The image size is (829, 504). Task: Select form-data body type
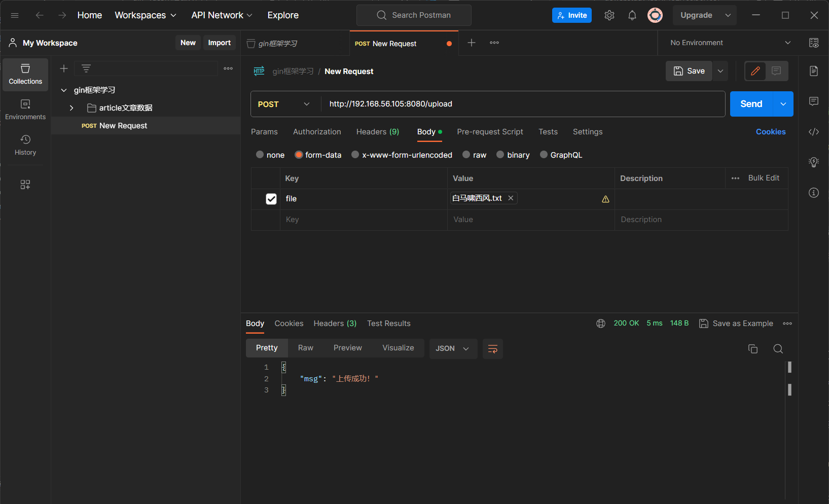(x=299, y=155)
